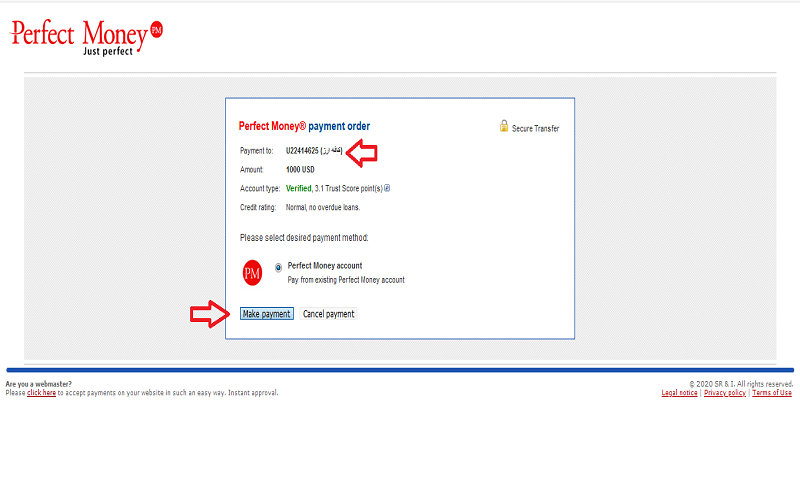Click the red PM account icon
The width and height of the screenshot is (800, 500).
click(x=252, y=272)
